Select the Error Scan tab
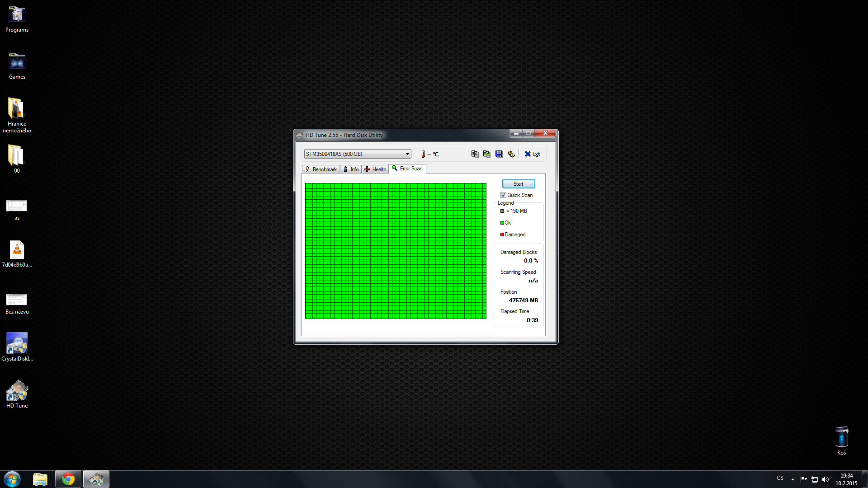The height and width of the screenshot is (488, 868). point(407,169)
